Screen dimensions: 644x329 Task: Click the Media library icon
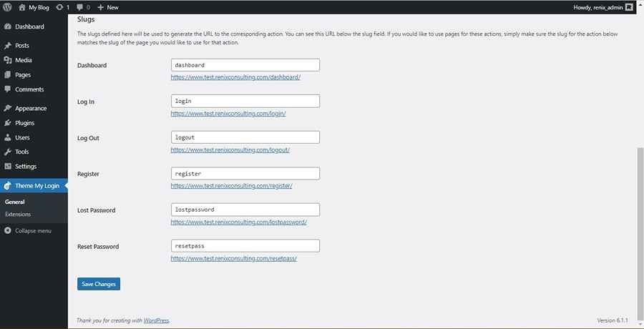tap(7, 60)
